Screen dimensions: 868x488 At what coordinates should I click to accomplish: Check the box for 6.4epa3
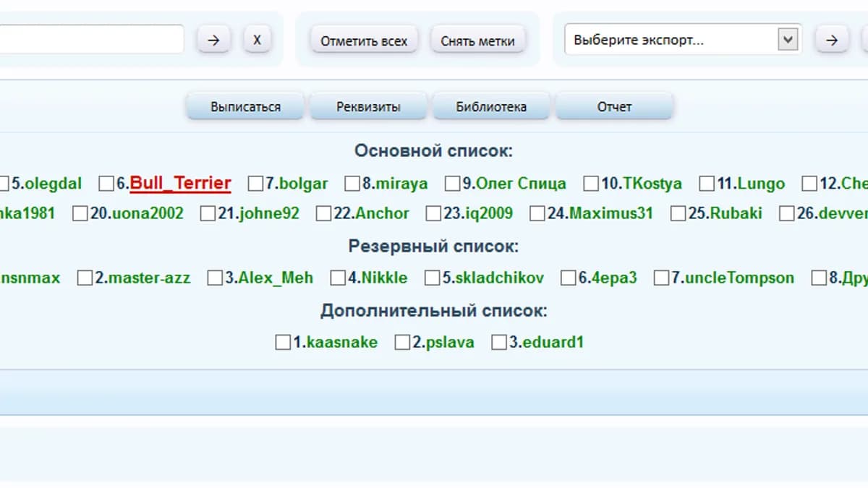click(569, 278)
